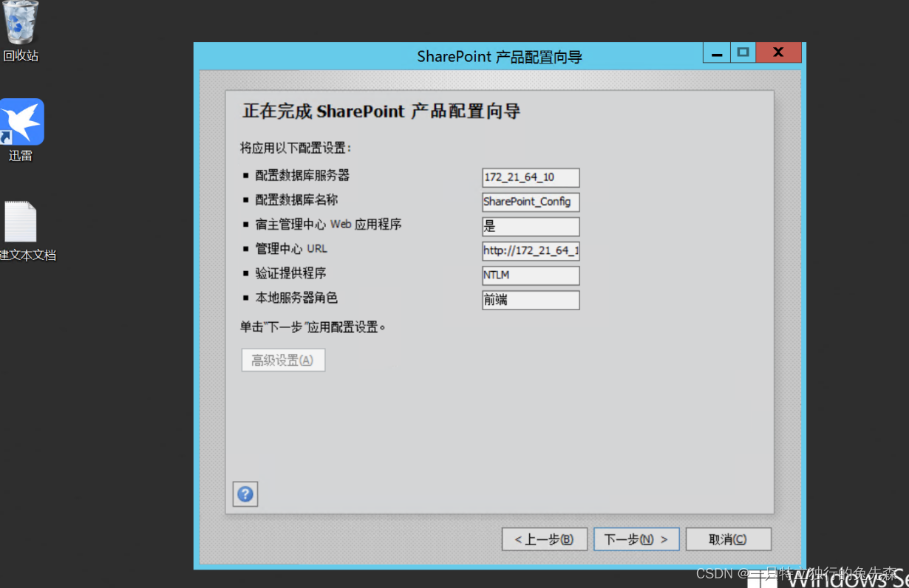Click the NTLM authentication provider field

531,276
